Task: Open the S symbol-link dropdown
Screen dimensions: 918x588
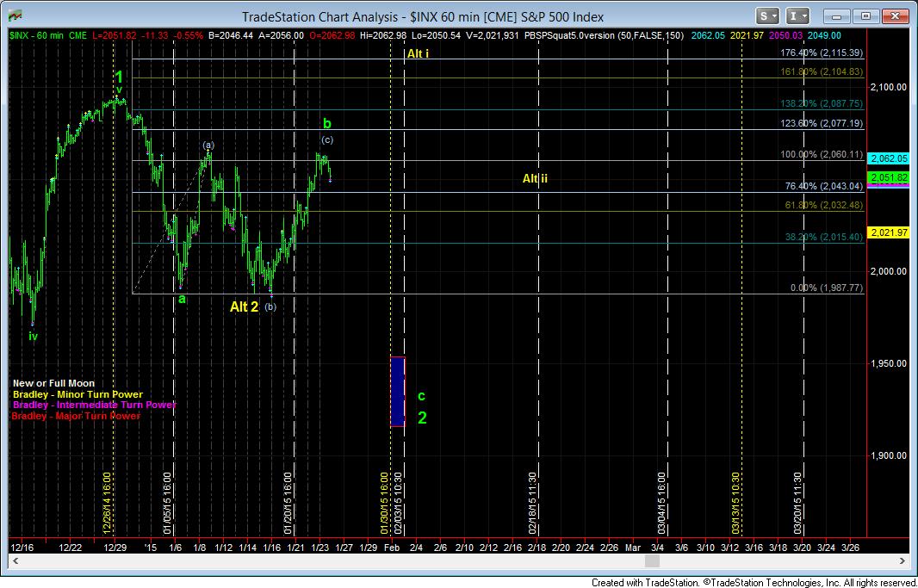Action: click(x=767, y=15)
